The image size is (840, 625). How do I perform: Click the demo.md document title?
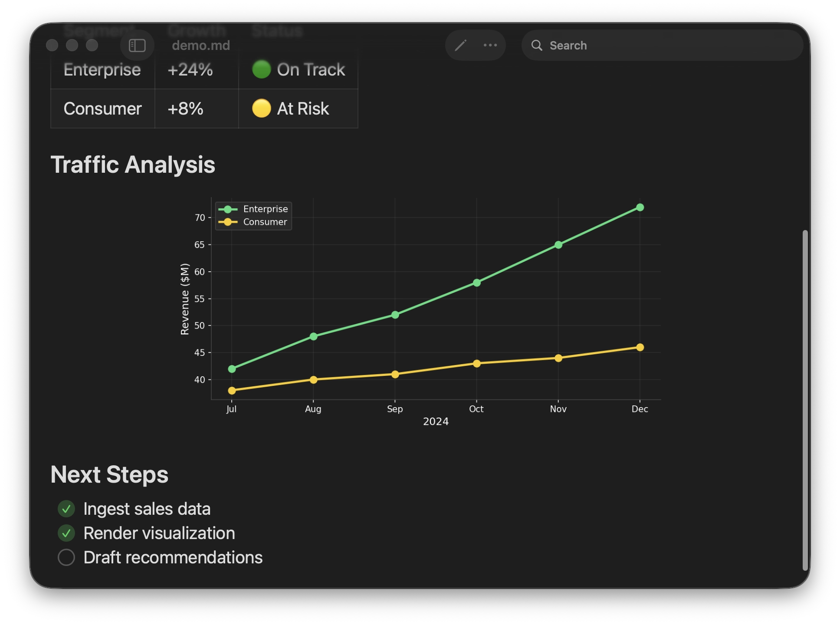pyautogui.click(x=201, y=45)
